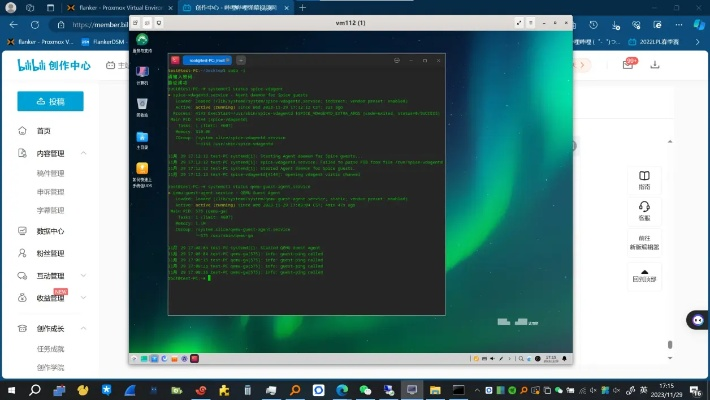710x400 pixels.
Task: Select 任务成就 submenu item
Action: click(x=51, y=348)
